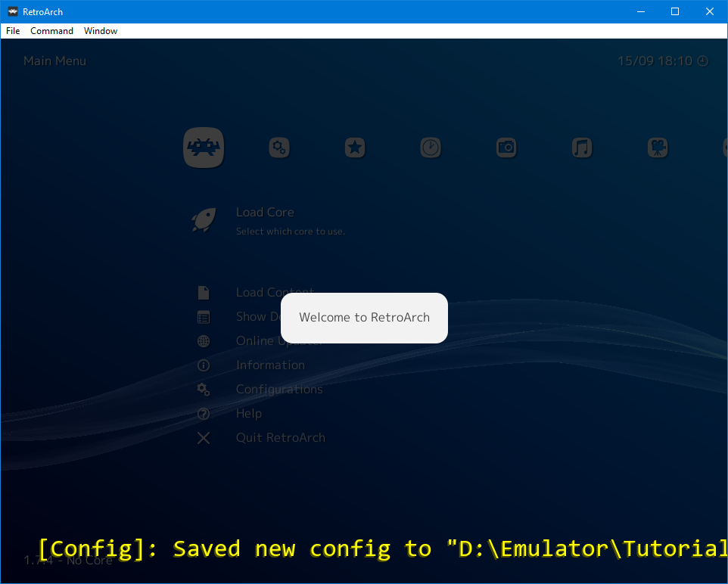Close the RetroArch window
The width and height of the screenshot is (728, 584).
(710, 11)
